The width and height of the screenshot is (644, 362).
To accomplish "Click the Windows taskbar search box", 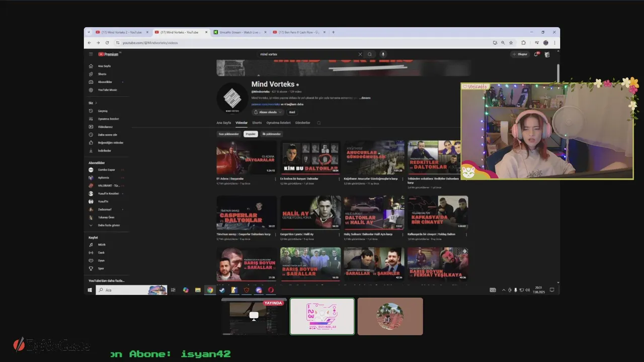I will 131,290.
